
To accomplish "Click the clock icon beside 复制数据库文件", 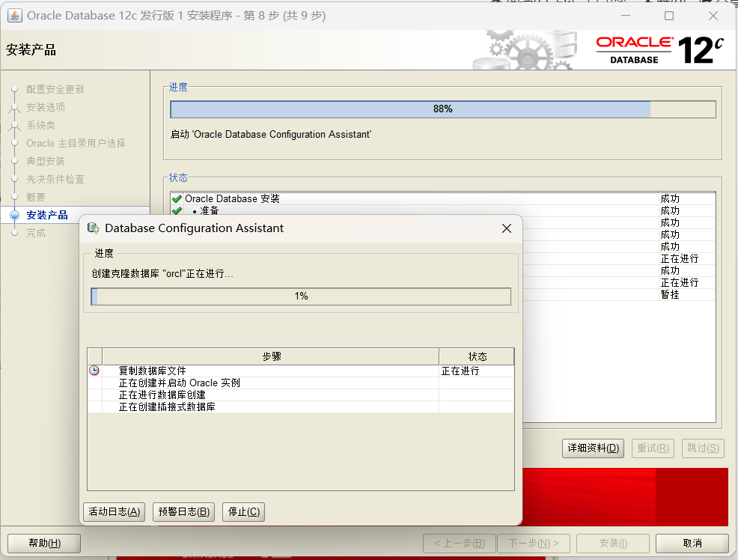I will point(94,371).
